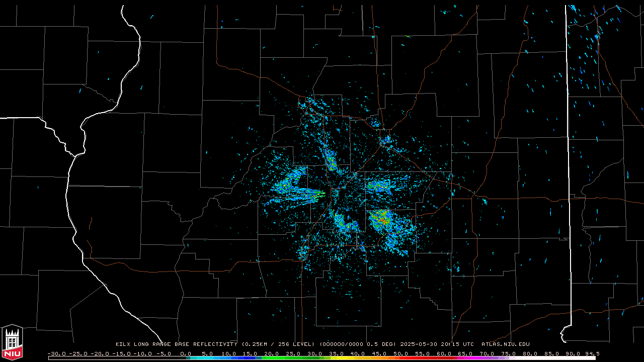Click the 30.0 scale label
The image size is (644, 362).
click(315, 354)
